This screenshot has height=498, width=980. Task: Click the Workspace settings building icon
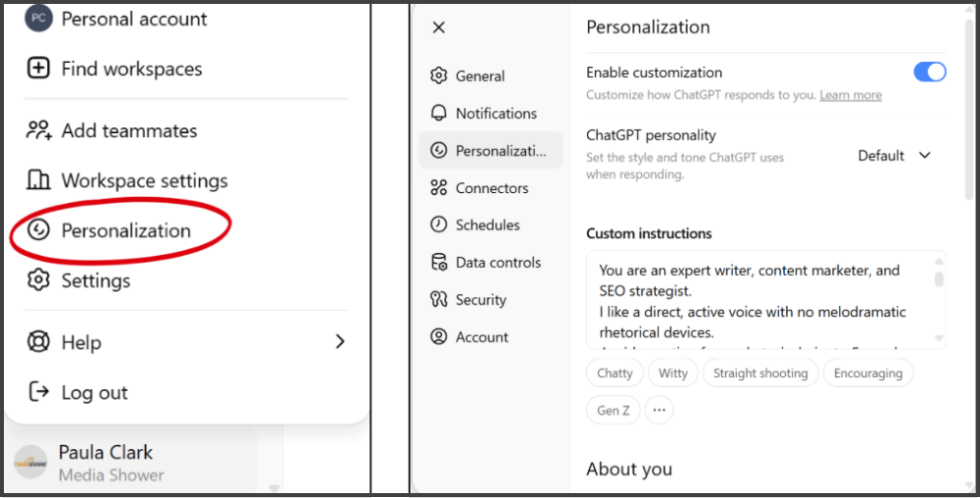[38, 180]
